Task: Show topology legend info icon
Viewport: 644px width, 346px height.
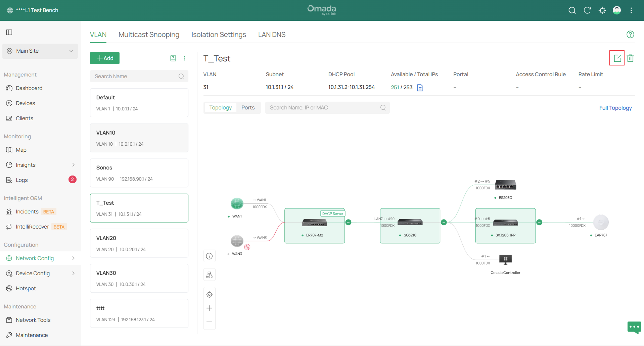Action: tap(209, 256)
